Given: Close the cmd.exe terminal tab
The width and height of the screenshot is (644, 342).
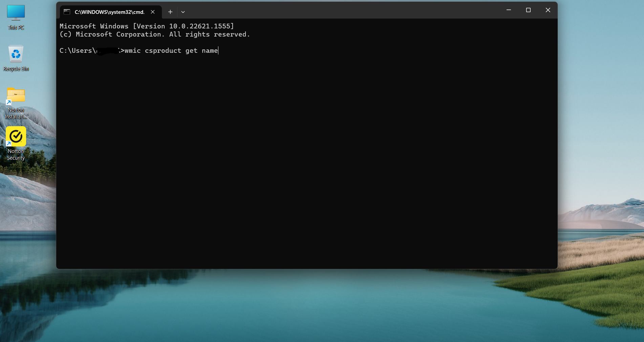Looking at the screenshot, I should coord(153,12).
